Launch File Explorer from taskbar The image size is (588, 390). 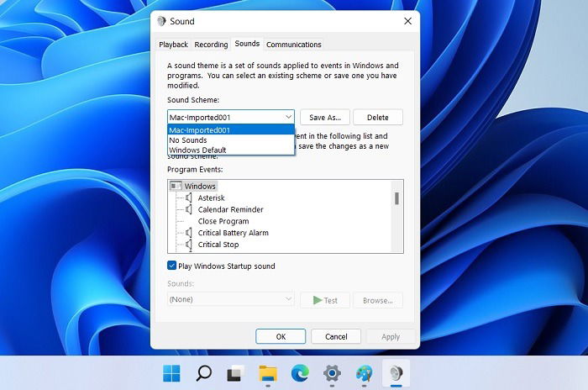[x=268, y=373]
